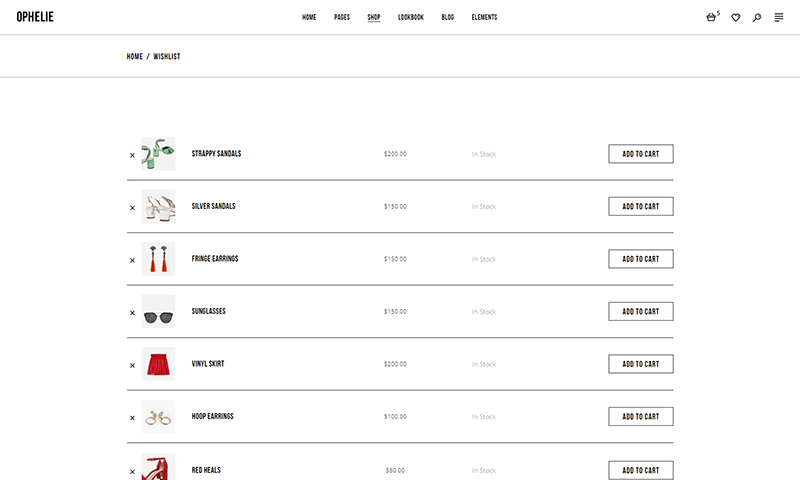Click the Ophelie site logo
The image size is (800, 480).
(x=35, y=17)
